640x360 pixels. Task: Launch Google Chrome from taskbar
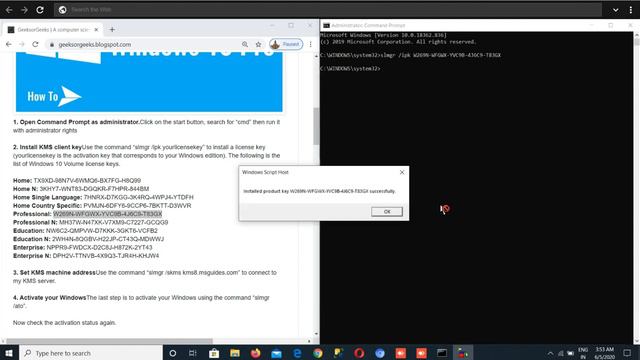(x=318, y=353)
